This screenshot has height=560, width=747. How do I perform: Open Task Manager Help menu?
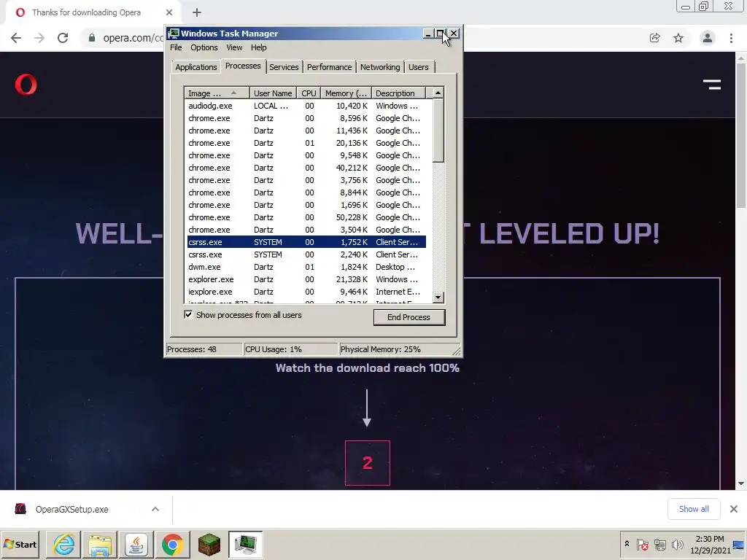pyautogui.click(x=259, y=47)
